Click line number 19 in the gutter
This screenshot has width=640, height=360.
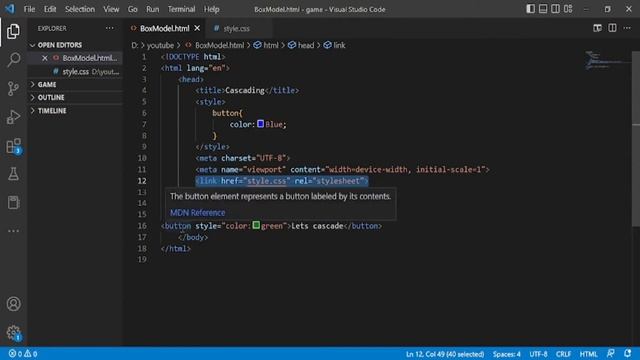(142, 259)
